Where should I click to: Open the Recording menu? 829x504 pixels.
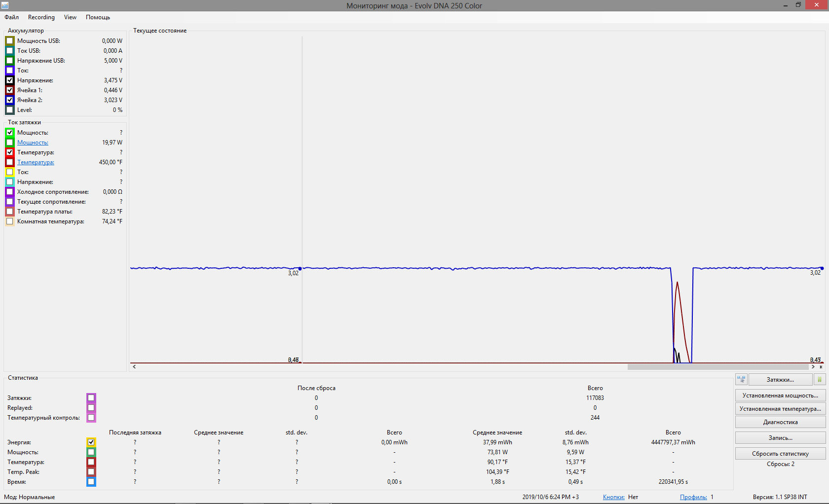pyautogui.click(x=41, y=17)
